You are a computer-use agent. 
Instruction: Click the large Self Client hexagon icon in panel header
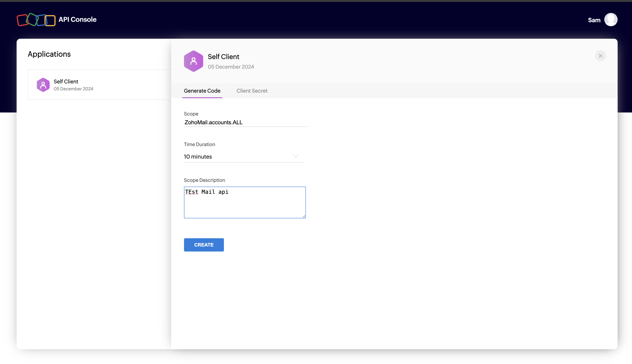point(193,61)
